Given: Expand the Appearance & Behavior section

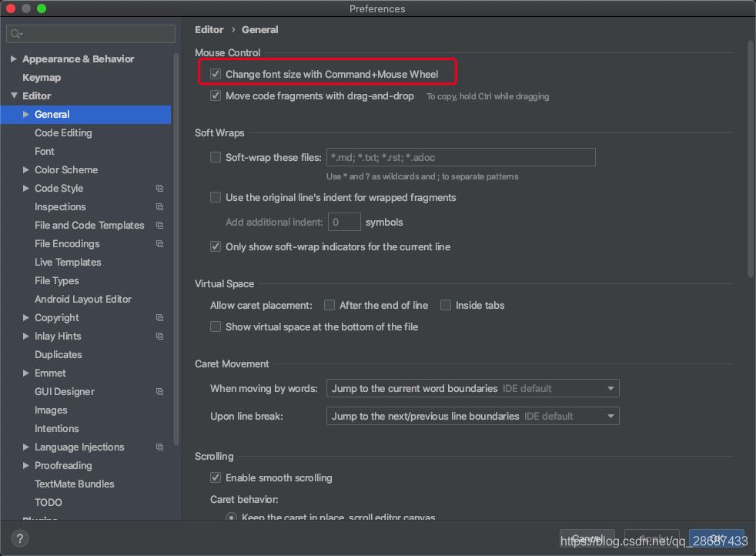Looking at the screenshot, I should [14, 59].
